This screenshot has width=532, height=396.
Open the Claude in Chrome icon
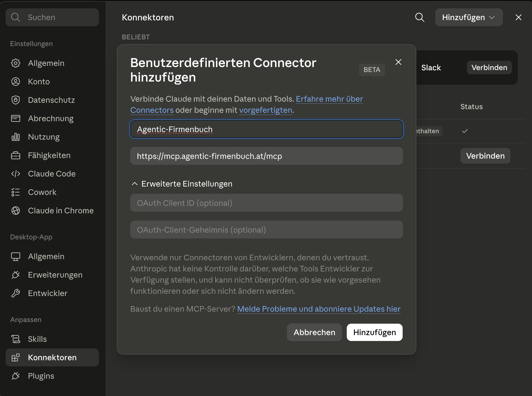(x=16, y=211)
